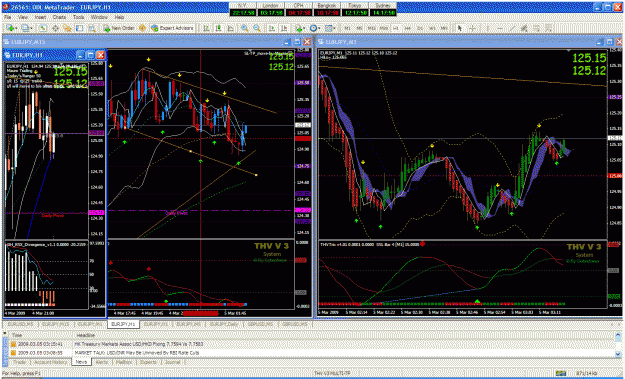Toggle Chart Shift

(x=284, y=28)
